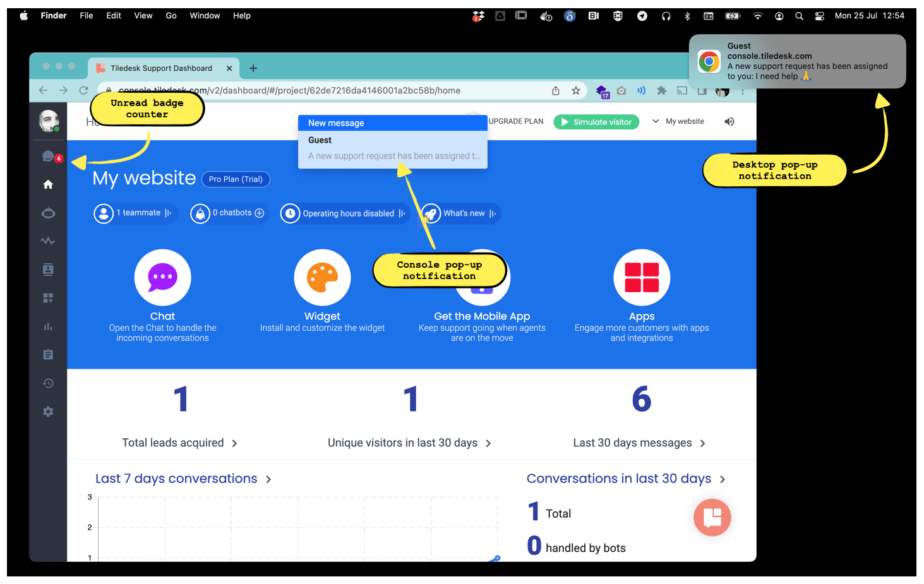Click the menu bar date and time
The width and height of the screenshot is (924, 584).
coord(870,16)
